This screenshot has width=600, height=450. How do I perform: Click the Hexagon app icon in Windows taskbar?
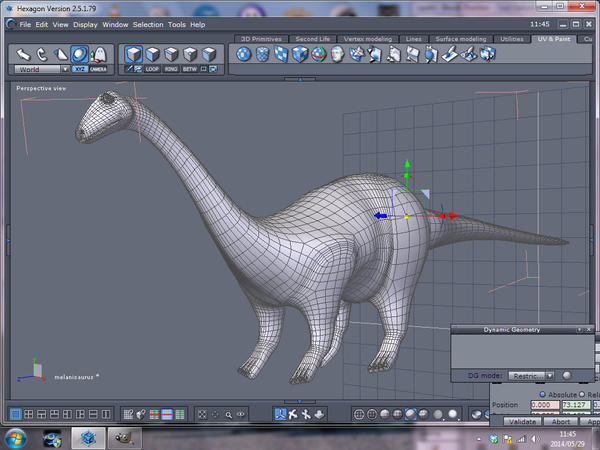point(87,437)
